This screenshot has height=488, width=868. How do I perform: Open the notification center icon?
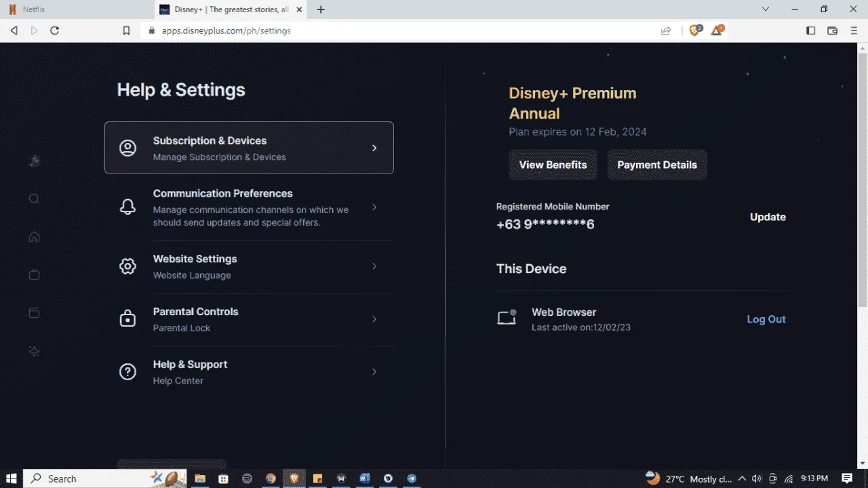pos(847,479)
